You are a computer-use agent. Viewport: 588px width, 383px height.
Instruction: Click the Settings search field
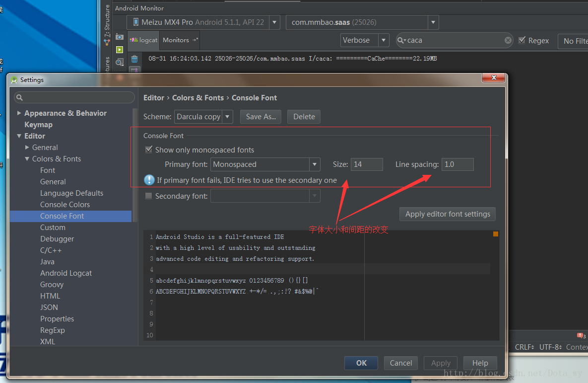(x=74, y=98)
